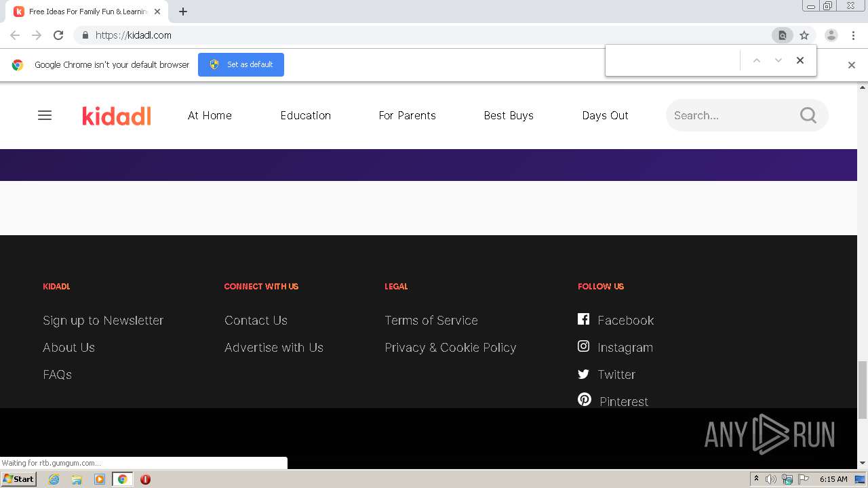Click the LEGAL footer heading
The height and width of the screenshot is (488, 868).
pos(396,286)
